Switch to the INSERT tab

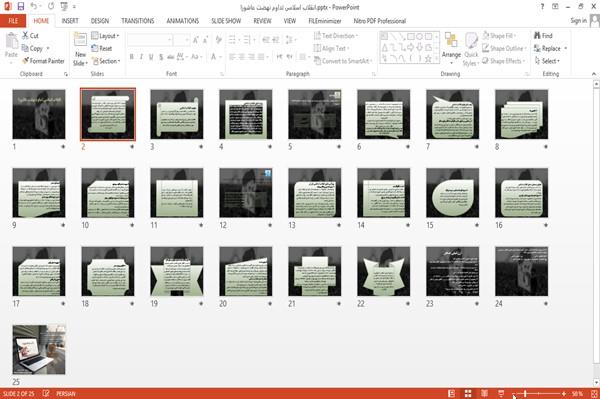70,21
